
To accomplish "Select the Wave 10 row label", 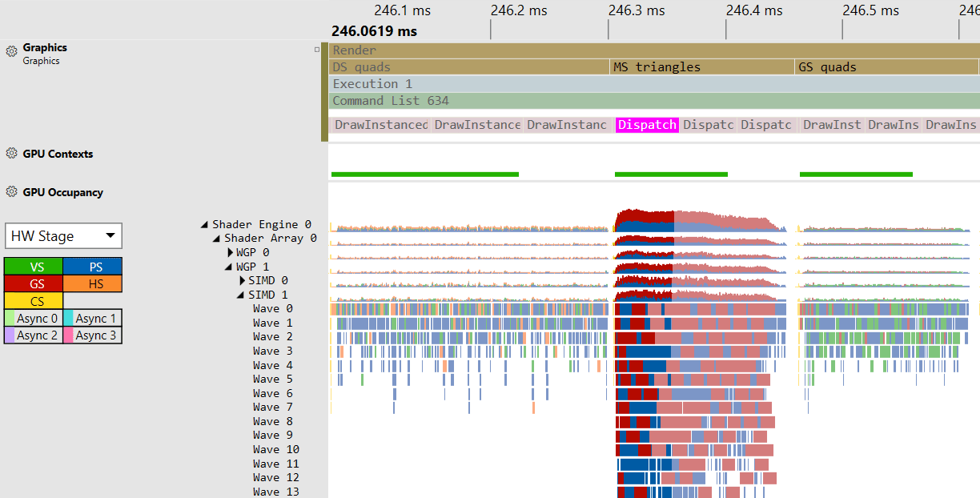I will click(x=275, y=450).
